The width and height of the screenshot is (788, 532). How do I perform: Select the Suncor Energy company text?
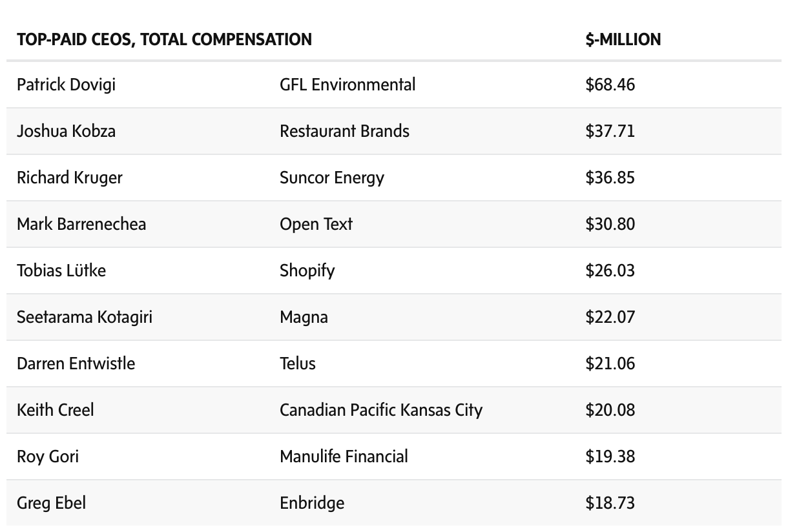(x=332, y=178)
